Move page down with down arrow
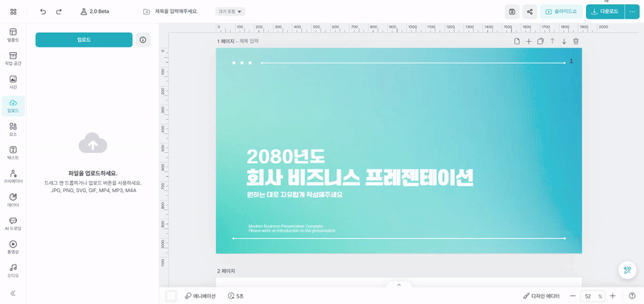 click(564, 41)
